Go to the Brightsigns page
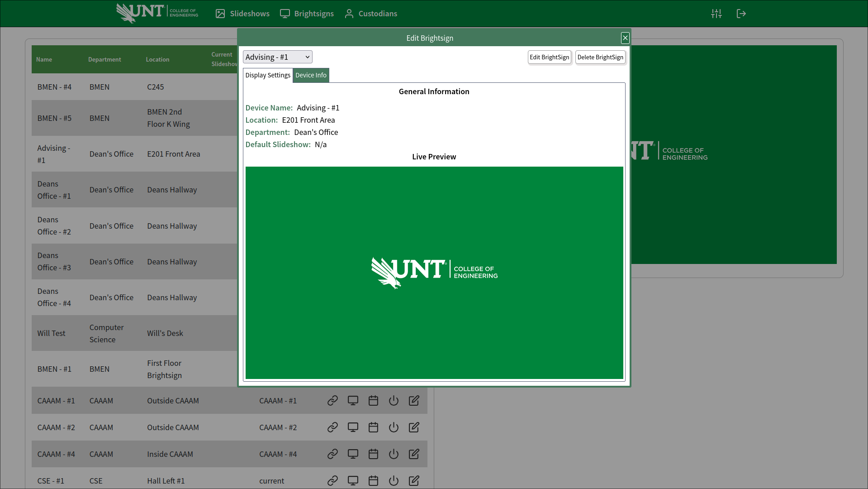The width and height of the screenshot is (868, 489). (307, 14)
